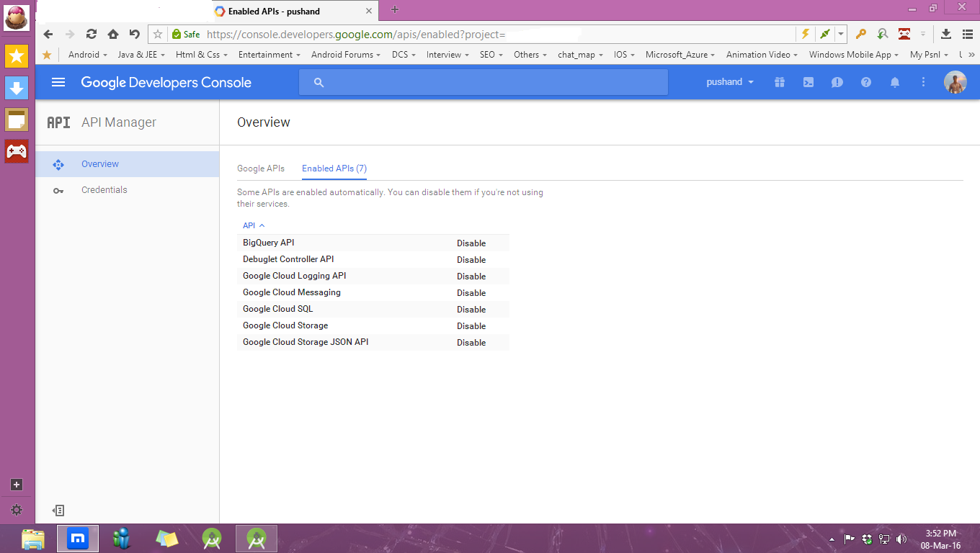Open BigQuery API details
Image resolution: width=980 pixels, height=553 pixels.
point(269,243)
